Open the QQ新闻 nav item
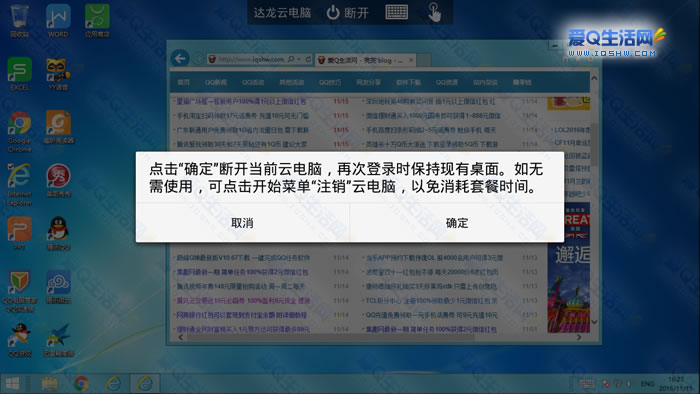 coord(216,82)
